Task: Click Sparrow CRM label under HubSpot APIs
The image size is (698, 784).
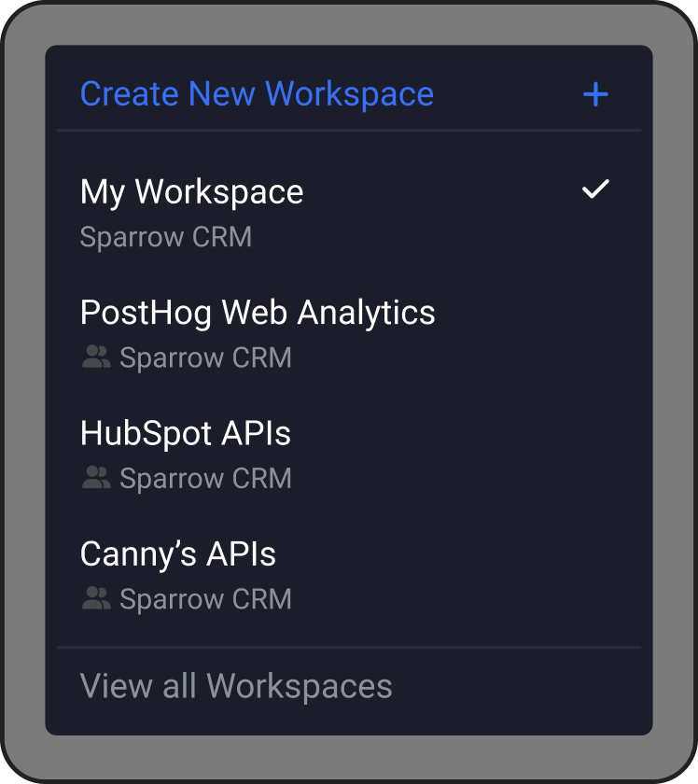Action: (x=205, y=479)
